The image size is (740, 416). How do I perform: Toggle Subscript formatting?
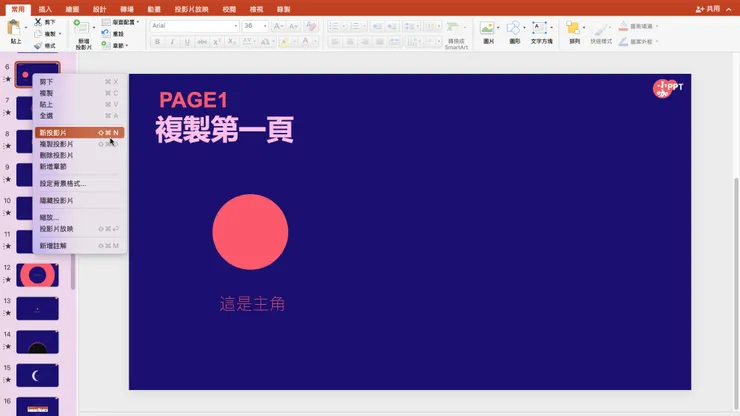(231, 42)
